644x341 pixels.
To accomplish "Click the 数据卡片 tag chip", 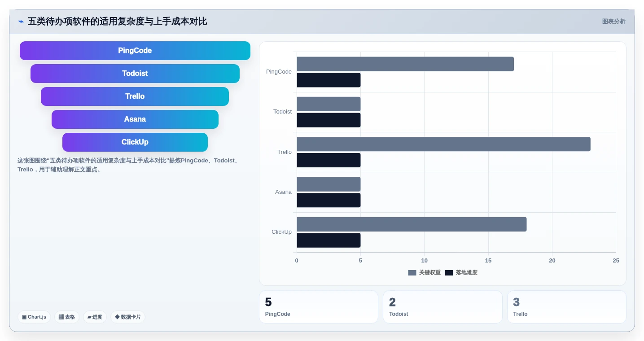I will pyautogui.click(x=128, y=317).
